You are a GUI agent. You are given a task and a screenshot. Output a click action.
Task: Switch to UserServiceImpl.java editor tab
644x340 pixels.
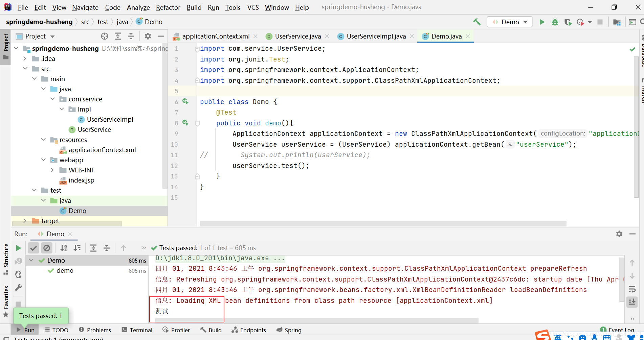pyautogui.click(x=376, y=36)
